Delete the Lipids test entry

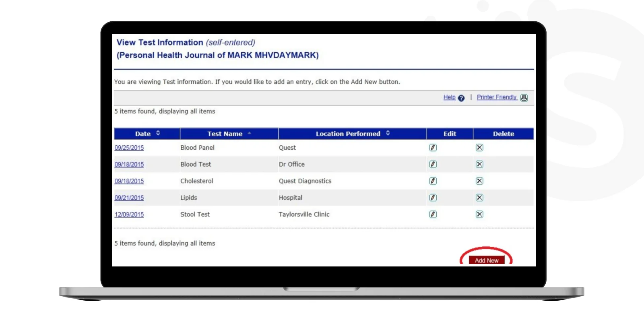[479, 198]
